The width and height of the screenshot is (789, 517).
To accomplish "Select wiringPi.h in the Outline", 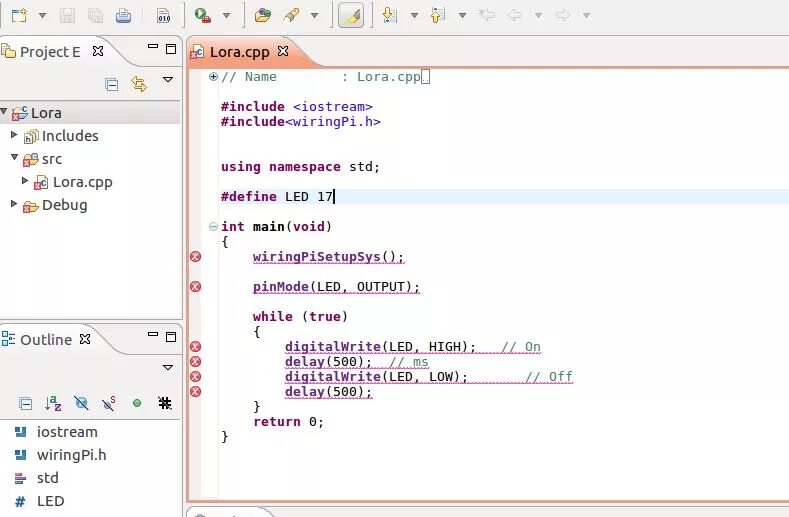I will [x=71, y=455].
